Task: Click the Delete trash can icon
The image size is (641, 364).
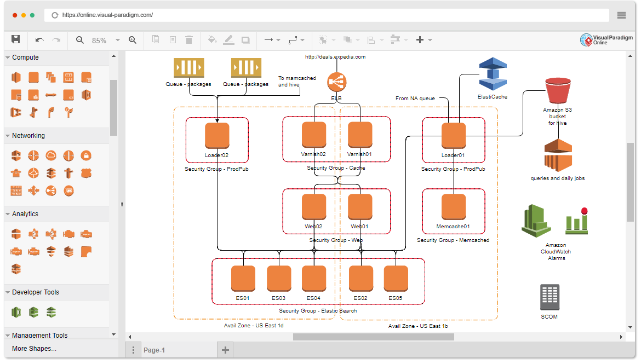Action: (189, 39)
